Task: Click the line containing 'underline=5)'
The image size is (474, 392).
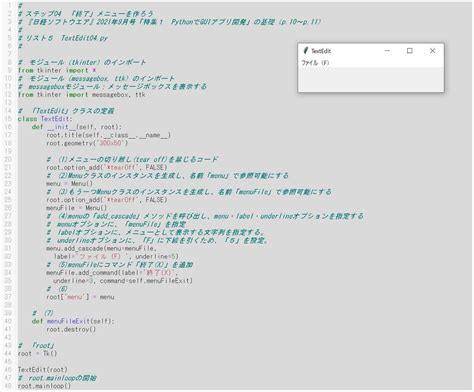Action: (116, 256)
